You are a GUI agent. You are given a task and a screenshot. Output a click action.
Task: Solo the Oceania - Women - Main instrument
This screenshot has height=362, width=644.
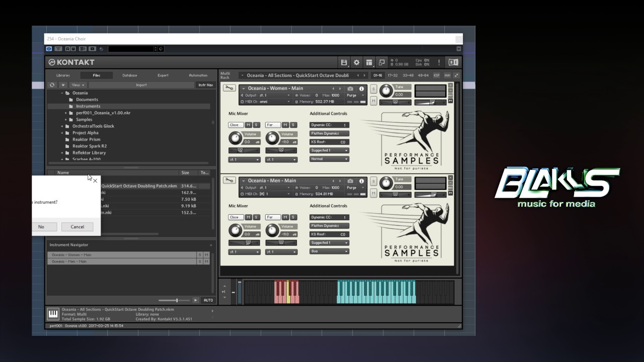coord(374,89)
